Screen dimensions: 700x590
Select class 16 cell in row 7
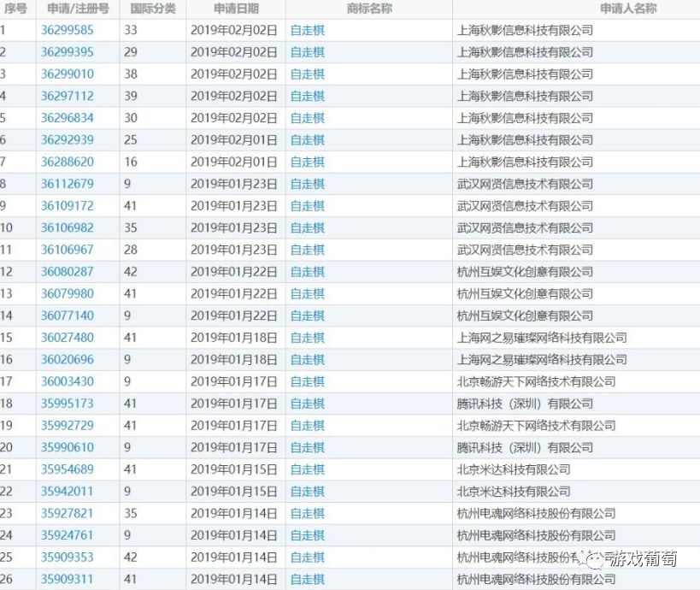131,162
